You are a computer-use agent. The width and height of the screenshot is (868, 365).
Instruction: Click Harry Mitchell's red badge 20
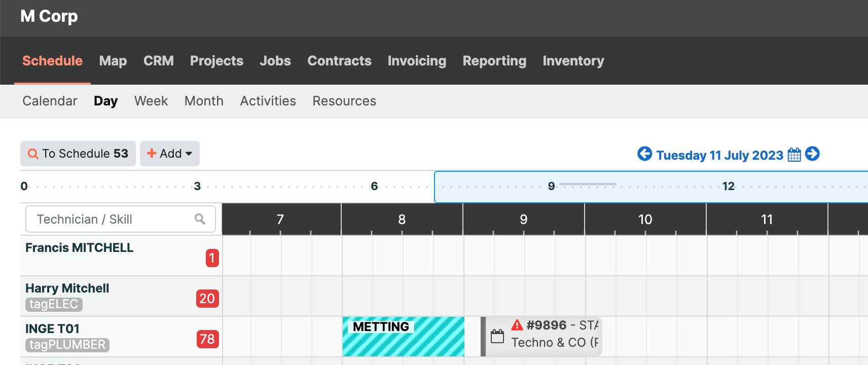pyautogui.click(x=207, y=299)
